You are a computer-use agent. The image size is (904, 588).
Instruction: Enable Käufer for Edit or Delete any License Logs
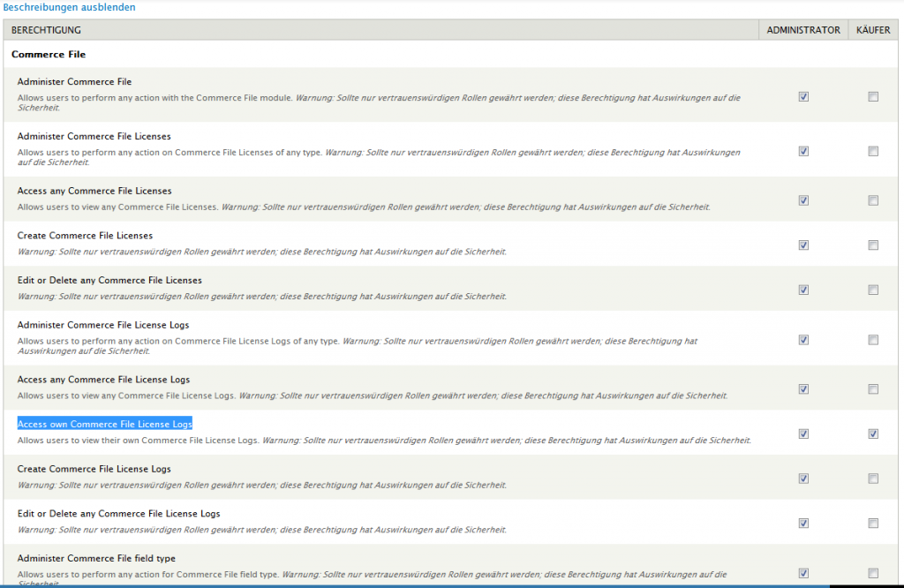(x=873, y=523)
